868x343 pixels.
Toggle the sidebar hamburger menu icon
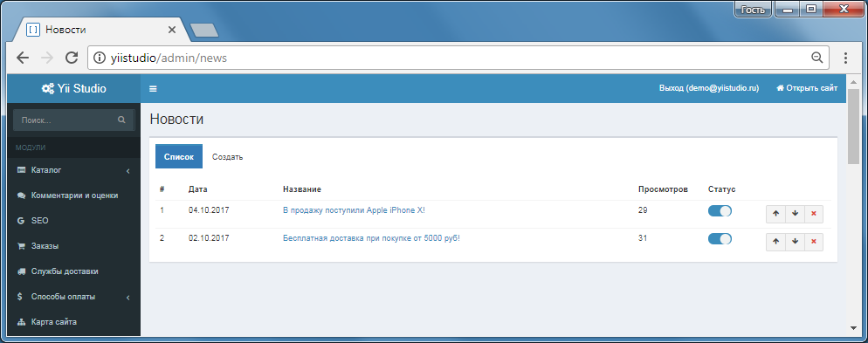153,88
